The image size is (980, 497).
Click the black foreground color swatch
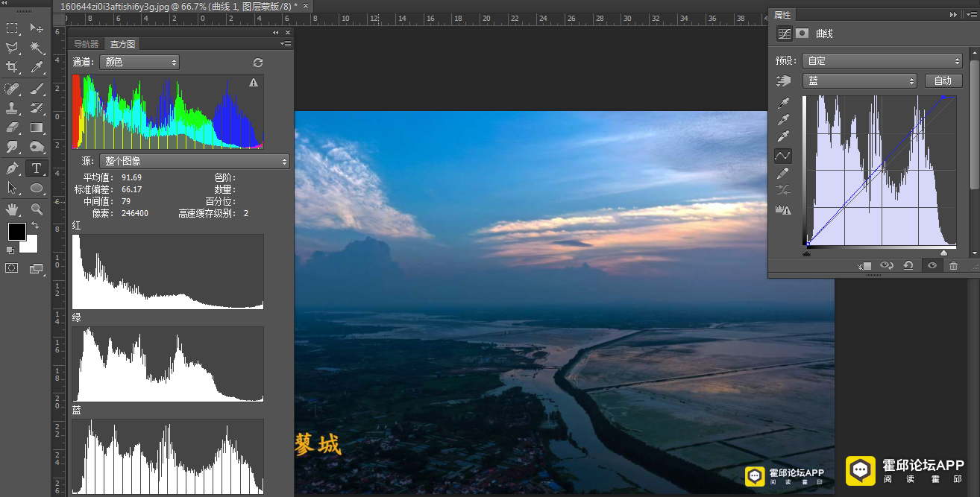coord(16,231)
